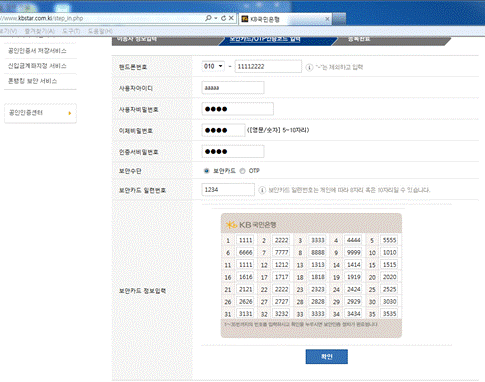Open 공인인증서 저장서비스 sidebar link

pyautogui.click(x=37, y=51)
